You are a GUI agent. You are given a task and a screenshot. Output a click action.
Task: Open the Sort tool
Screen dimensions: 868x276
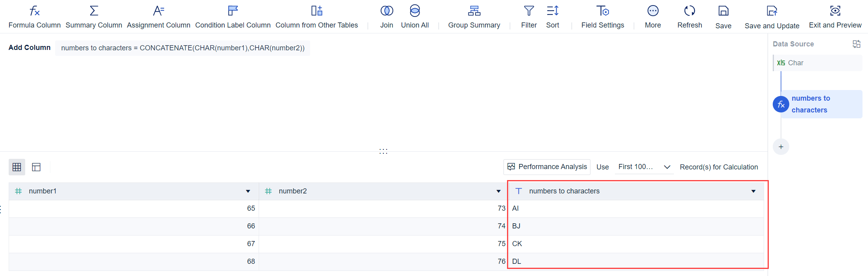coord(552,17)
